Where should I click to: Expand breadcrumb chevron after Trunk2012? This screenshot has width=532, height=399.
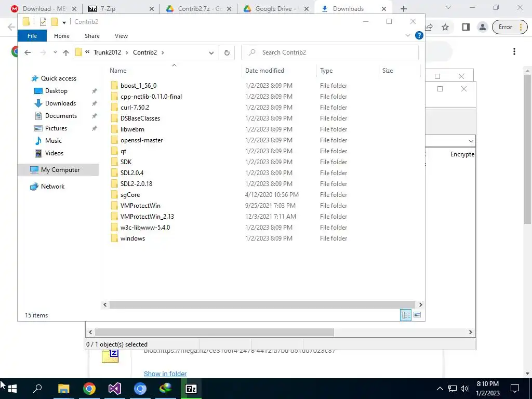tap(127, 52)
